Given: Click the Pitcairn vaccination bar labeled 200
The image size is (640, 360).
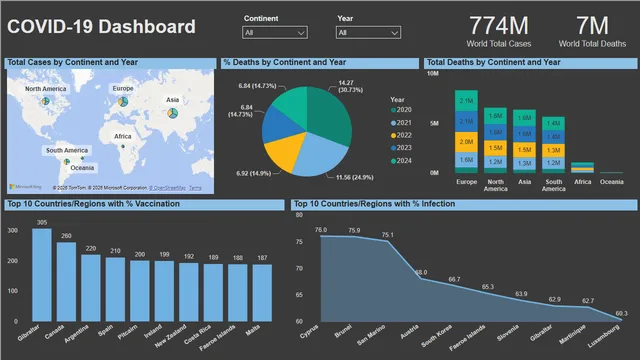Looking at the screenshot, I should 140,291.
